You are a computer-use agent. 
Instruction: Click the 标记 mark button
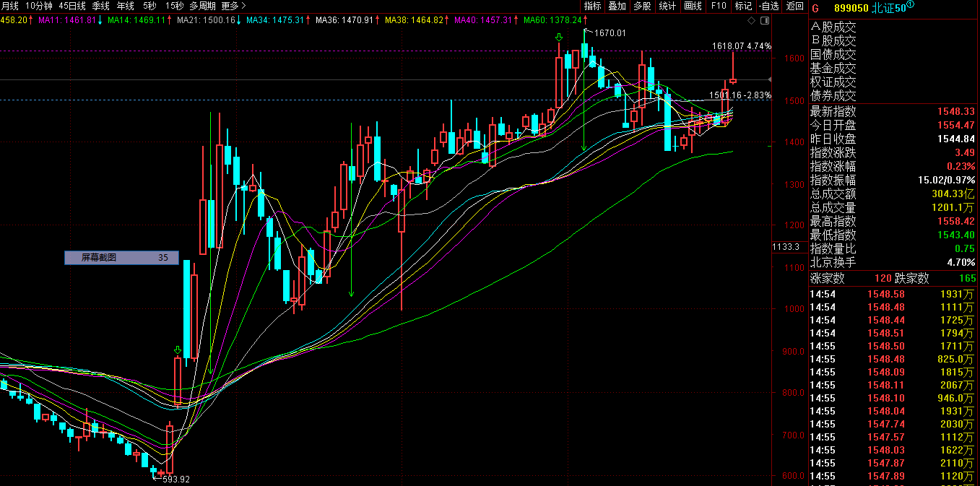(x=743, y=6)
